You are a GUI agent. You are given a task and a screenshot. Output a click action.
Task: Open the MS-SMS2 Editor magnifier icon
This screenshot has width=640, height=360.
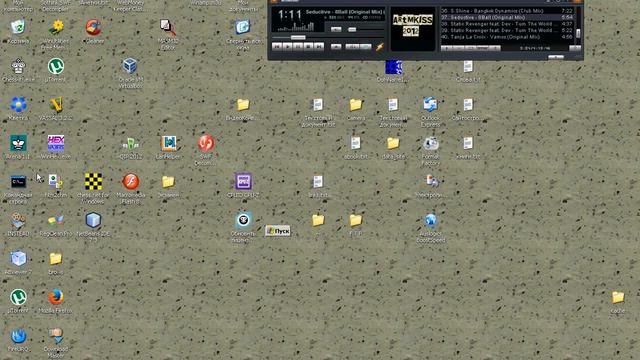168,27
